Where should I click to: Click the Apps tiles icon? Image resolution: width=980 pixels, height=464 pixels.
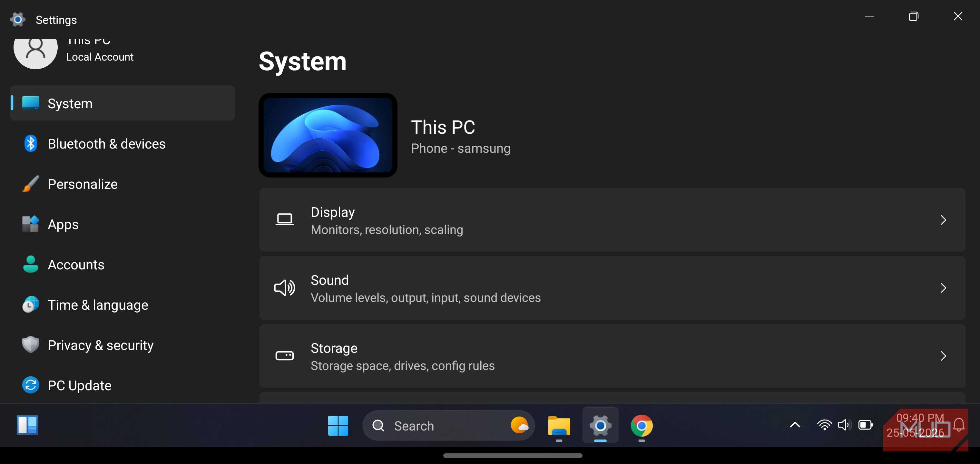30,224
